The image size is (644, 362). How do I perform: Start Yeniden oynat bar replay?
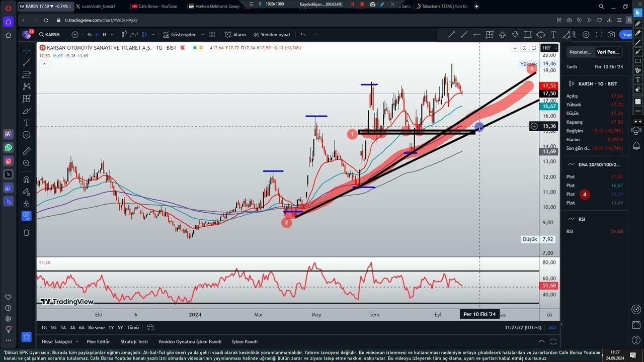[x=272, y=35]
